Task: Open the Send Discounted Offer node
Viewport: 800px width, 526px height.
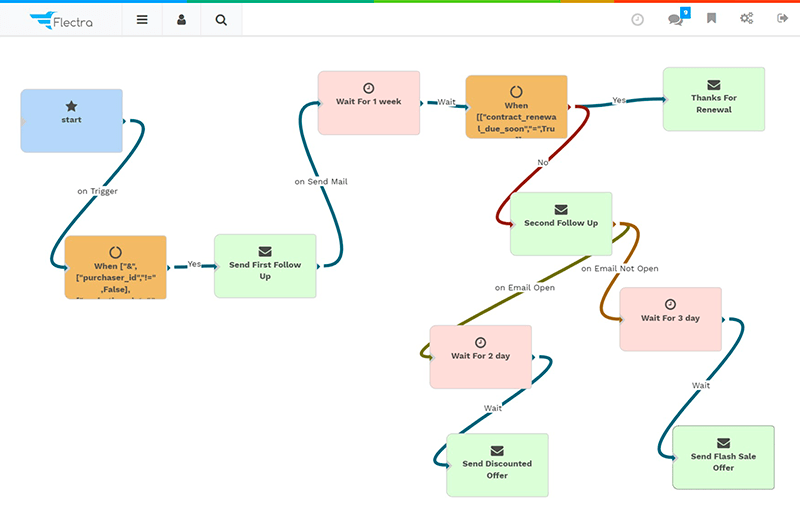Action: click(497, 464)
